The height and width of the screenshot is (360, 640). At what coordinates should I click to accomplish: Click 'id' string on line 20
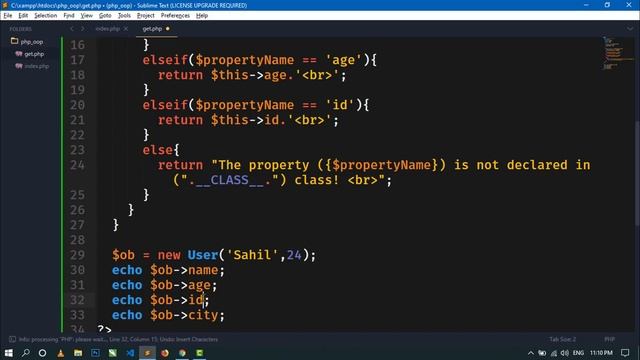pos(340,105)
